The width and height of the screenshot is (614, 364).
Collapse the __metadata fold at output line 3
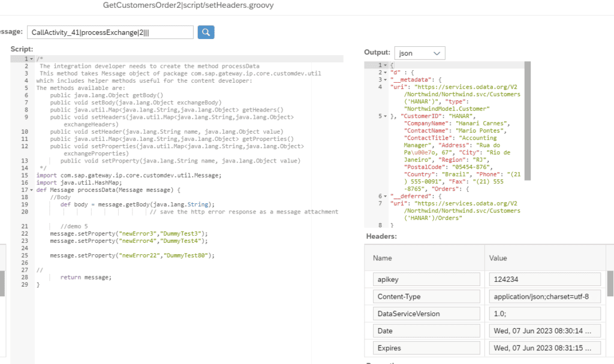(x=386, y=80)
